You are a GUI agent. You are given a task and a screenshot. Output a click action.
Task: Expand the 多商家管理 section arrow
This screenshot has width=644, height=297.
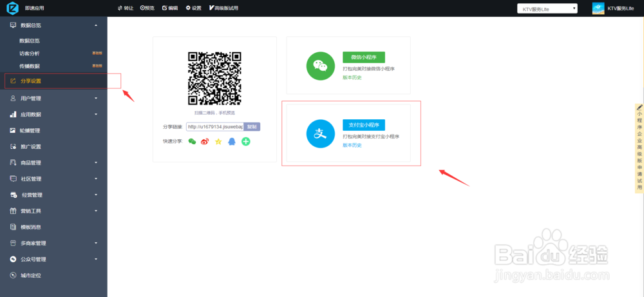(x=96, y=243)
